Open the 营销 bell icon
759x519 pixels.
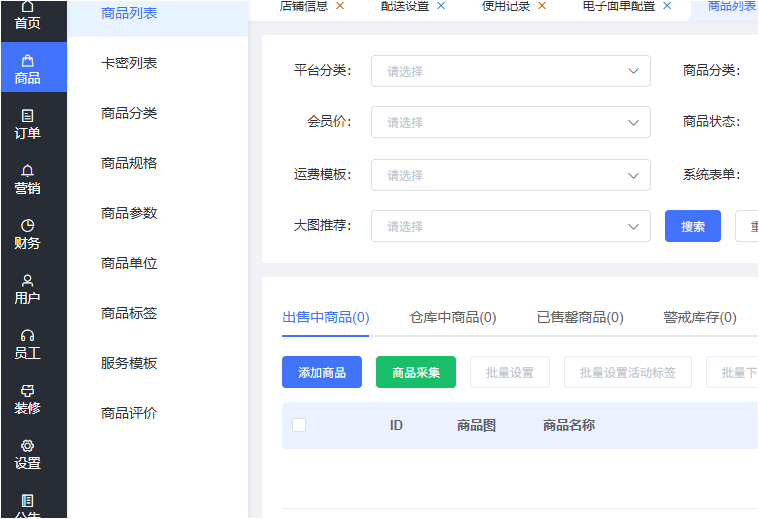click(x=28, y=170)
